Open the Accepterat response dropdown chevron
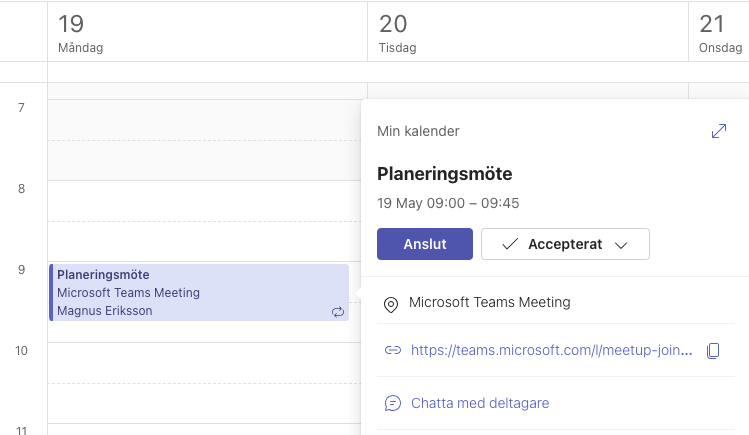Viewport: 749px width, 435px height. point(621,245)
